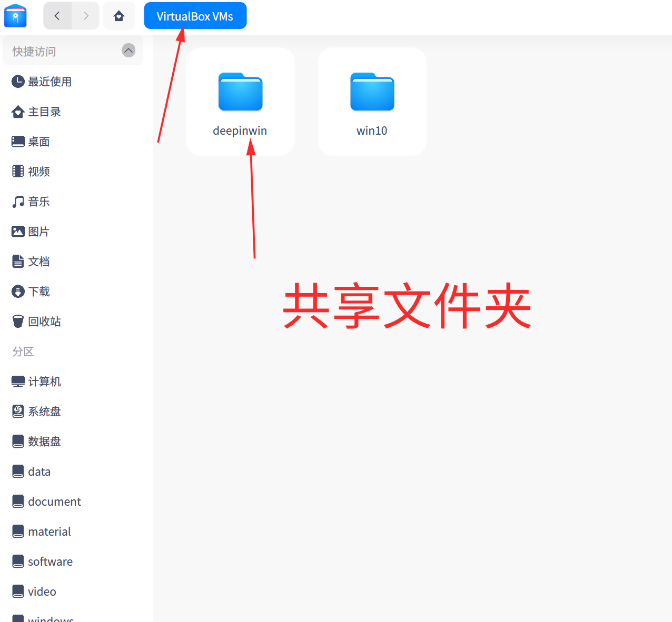Click the 回收站 trash icon
The width and height of the screenshot is (672, 622).
click(18, 322)
